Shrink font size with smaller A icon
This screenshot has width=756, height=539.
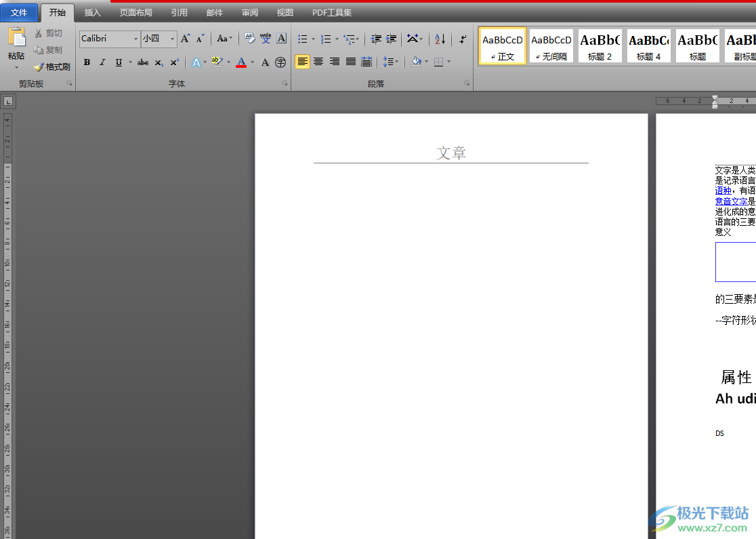click(x=200, y=39)
